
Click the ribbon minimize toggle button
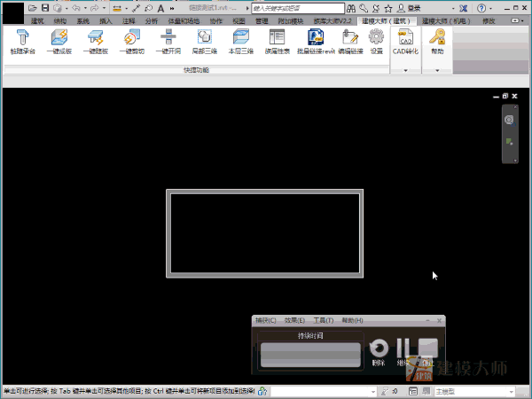[515, 20]
